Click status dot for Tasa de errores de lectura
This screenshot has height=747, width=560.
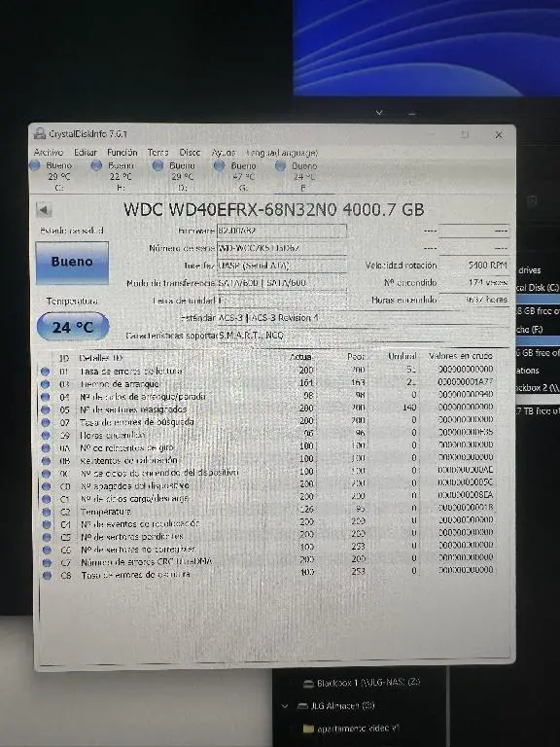(46, 372)
